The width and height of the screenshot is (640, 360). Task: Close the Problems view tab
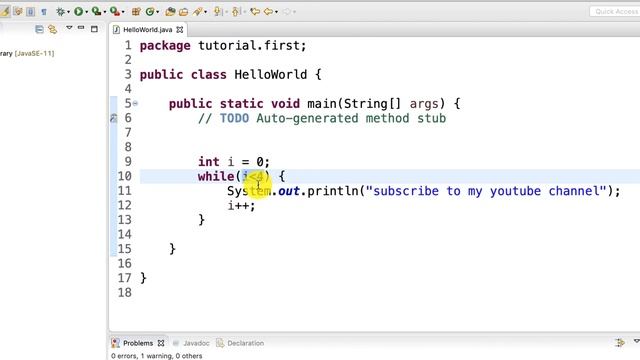point(161,343)
